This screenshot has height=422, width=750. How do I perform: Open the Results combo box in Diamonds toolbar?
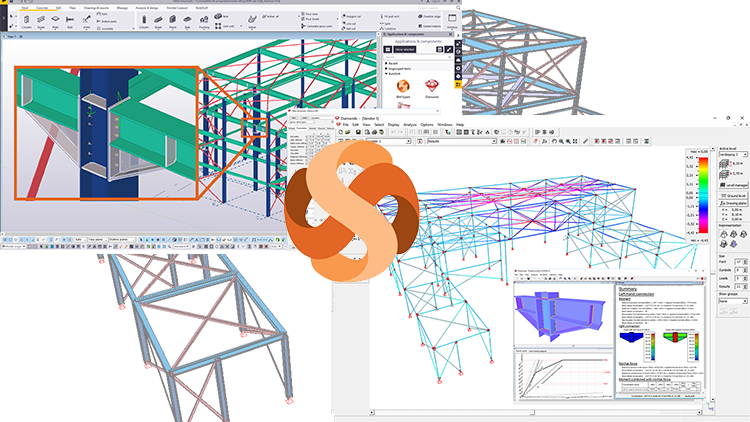(462, 141)
